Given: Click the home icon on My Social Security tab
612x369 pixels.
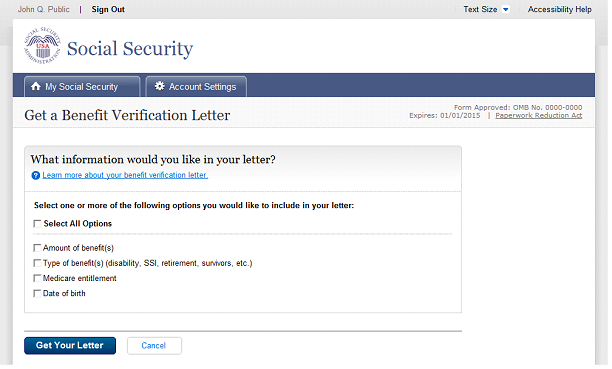Looking at the screenshot, I should click(x=36, y=86).
